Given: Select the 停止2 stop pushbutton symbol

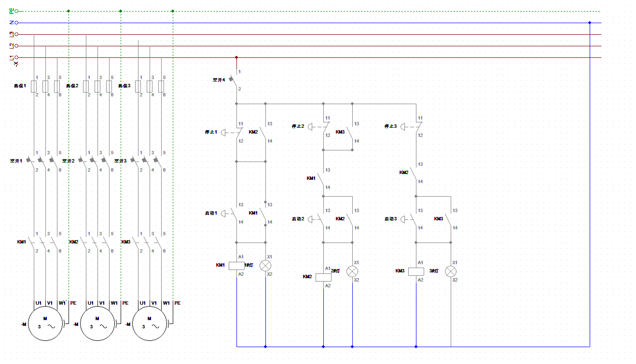Looking at the screenshot, I should tap(319, 127).
